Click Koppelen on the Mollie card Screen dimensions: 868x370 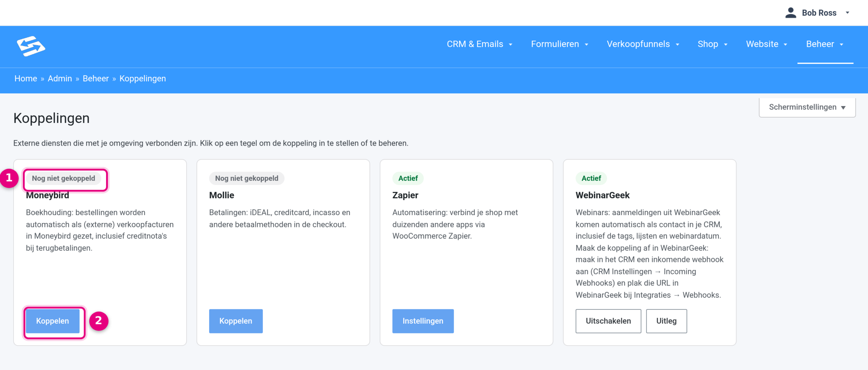point(236,321)
